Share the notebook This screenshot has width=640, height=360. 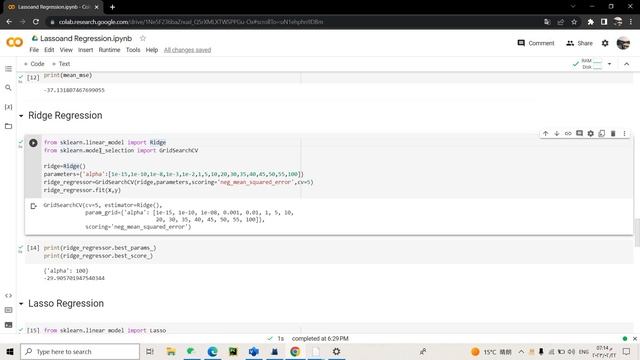pos(579,43)
